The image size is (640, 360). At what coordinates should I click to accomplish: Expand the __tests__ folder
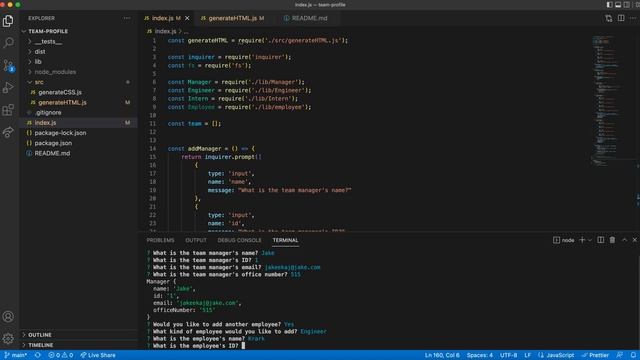[48, 42]
